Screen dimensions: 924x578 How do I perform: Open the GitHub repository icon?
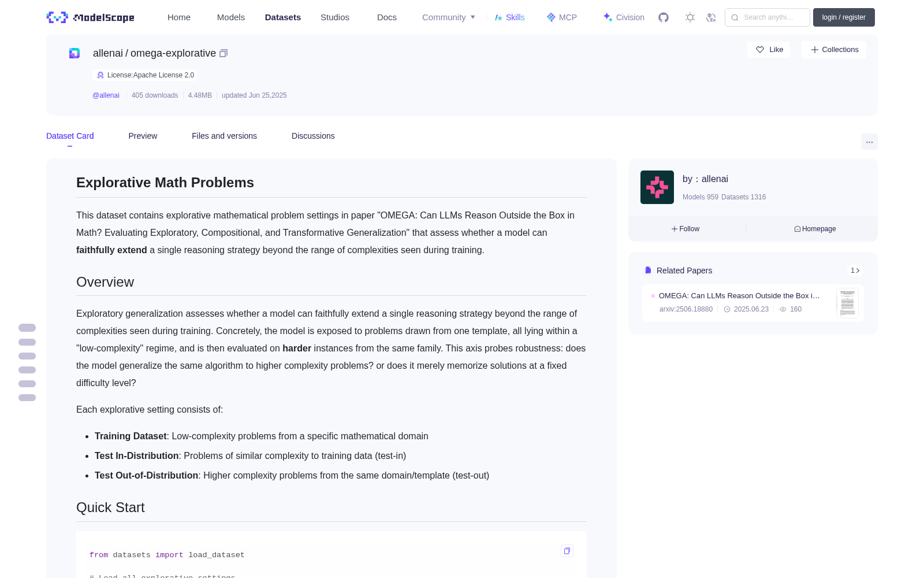coord(664,17)
